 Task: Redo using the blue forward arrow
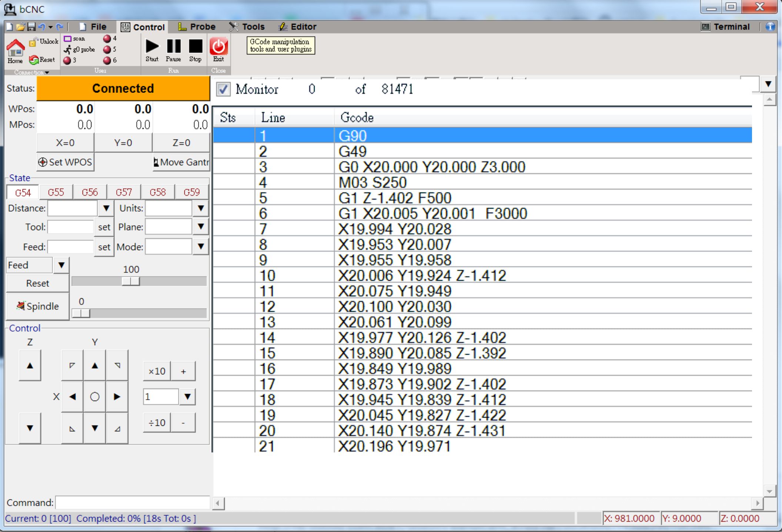(x=59, y=27)
